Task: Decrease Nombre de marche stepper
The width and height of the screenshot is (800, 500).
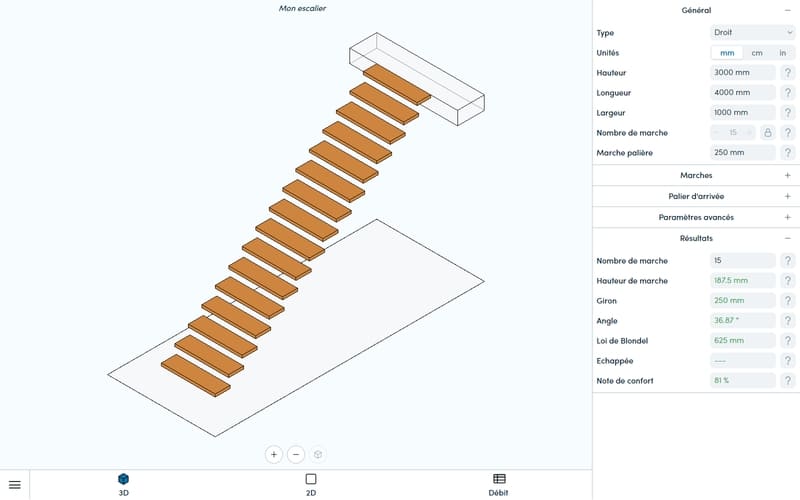Action: click(717, 133)
